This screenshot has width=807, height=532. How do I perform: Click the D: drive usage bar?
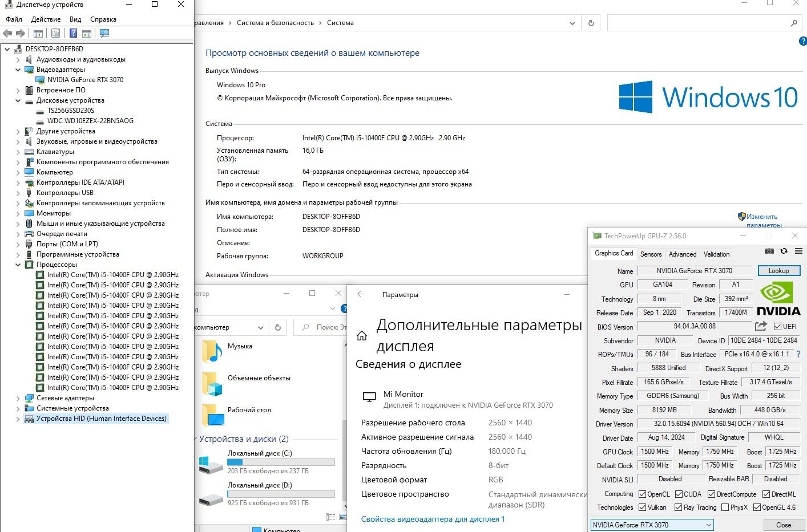pyautogui.click(x=281, y=494)
